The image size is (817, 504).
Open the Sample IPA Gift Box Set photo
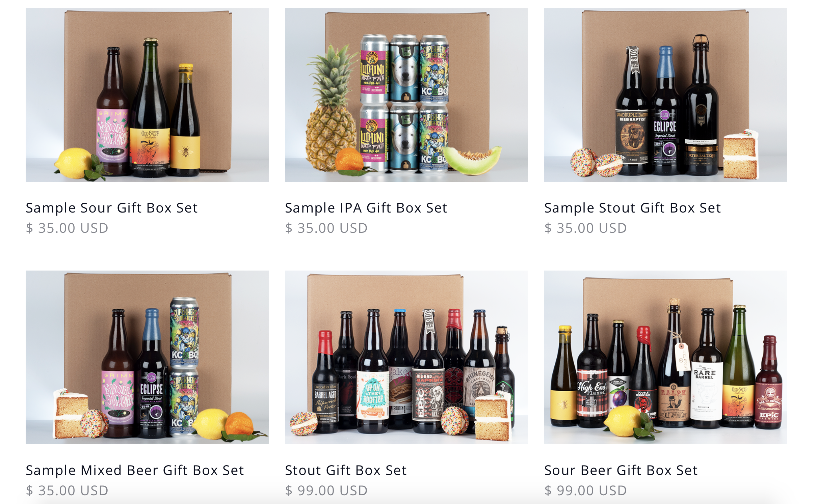coord(406,95)
